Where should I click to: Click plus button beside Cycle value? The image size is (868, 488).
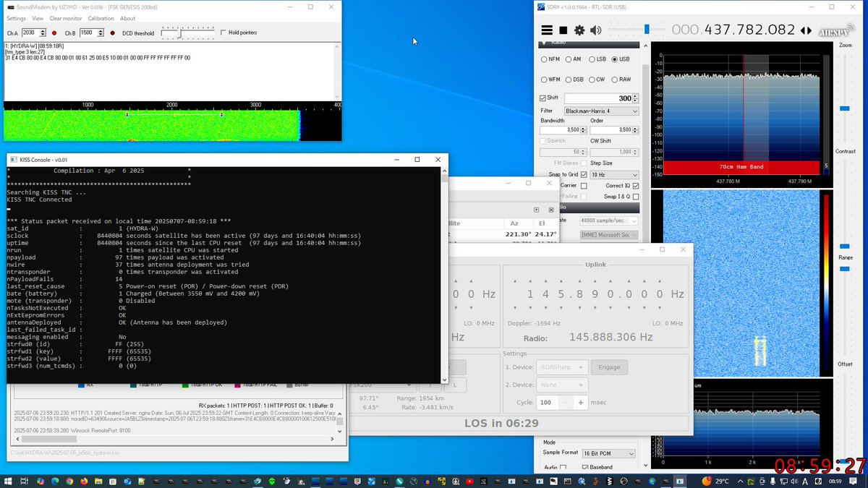pos(580,403)
